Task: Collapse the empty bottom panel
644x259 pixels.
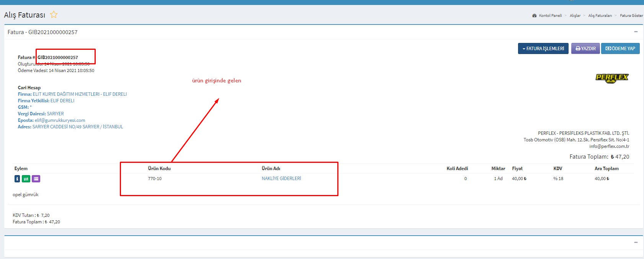Action: click(x=636, y=243)
